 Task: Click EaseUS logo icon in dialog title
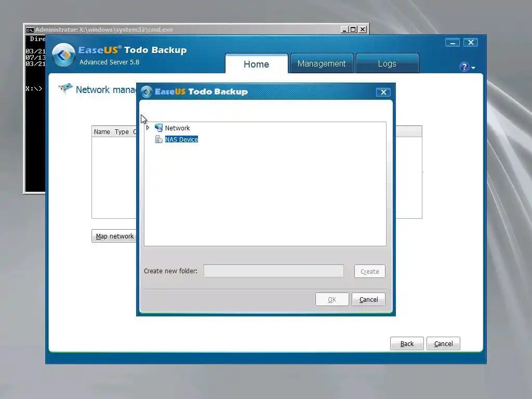[x=147, y=91]
